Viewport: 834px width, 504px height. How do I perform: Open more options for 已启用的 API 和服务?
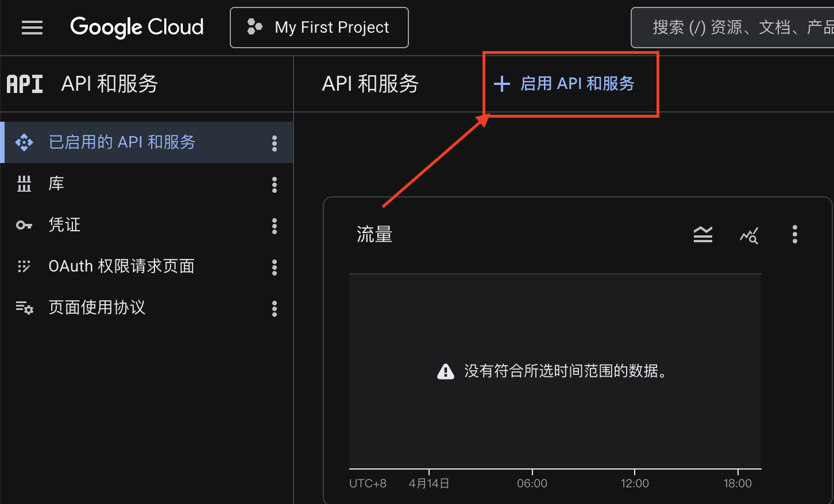275,143
